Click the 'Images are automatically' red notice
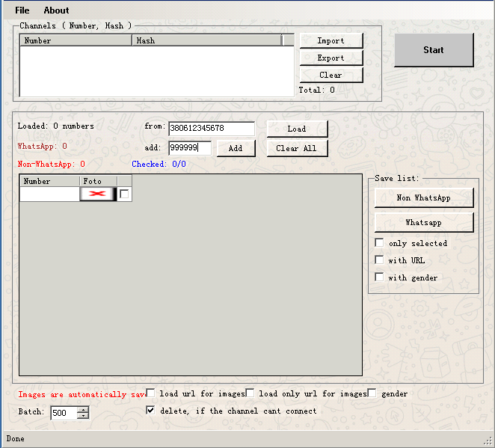 coord(82,394)
